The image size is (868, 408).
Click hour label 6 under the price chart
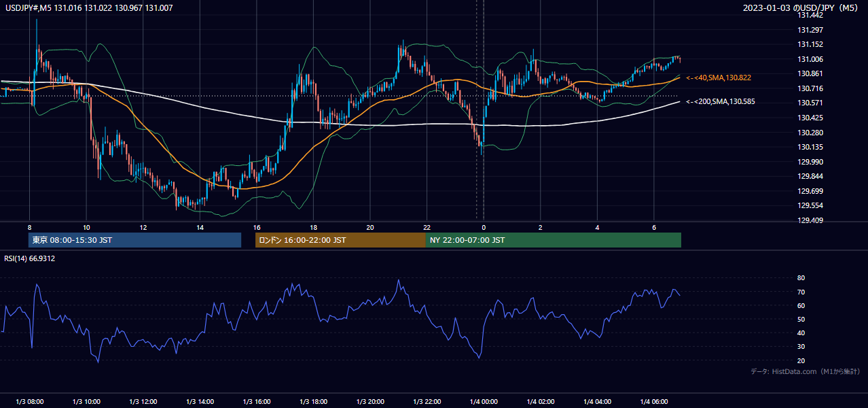tap(654, 227)
